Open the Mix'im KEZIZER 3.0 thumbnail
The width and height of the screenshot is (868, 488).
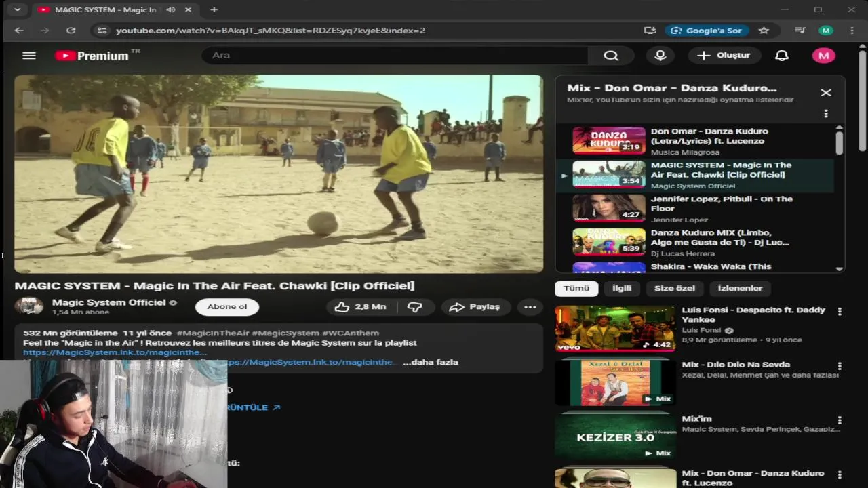pyautogui.click(x=615, y=437)
